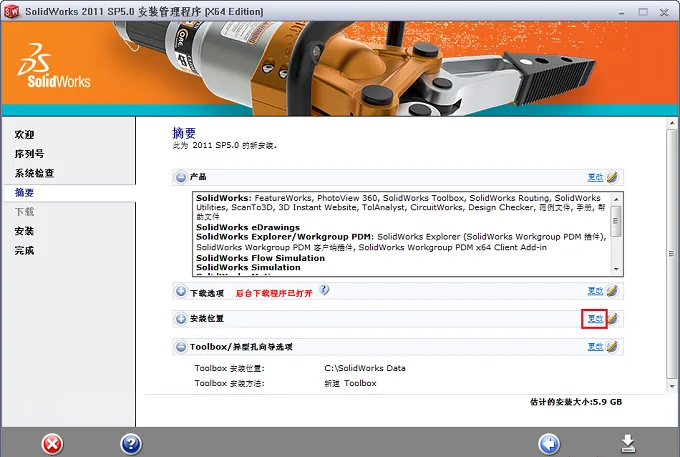Expand the 安装位置 section
The width and height of the screenshot is (680, 457).
click(x=181, y=319)
